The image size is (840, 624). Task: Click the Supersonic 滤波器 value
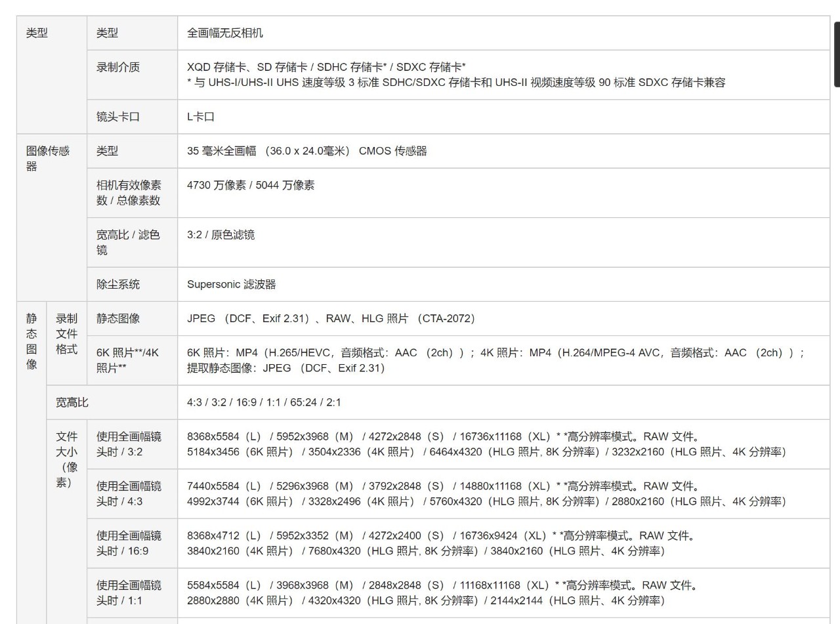pos(231,284)
